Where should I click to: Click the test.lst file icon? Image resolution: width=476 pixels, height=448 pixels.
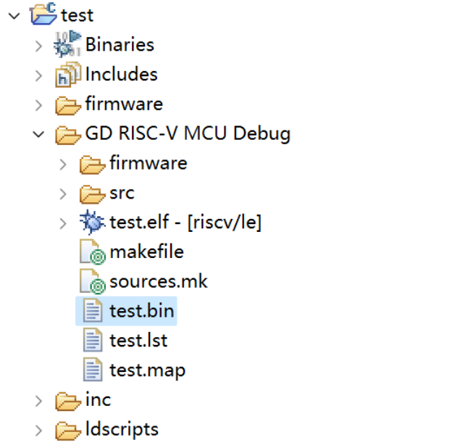click(93, 340)
